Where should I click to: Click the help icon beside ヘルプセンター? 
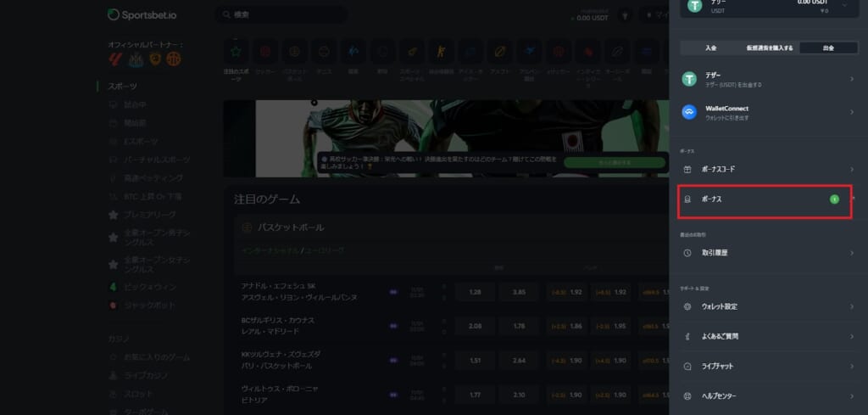(x=687, y=396)
